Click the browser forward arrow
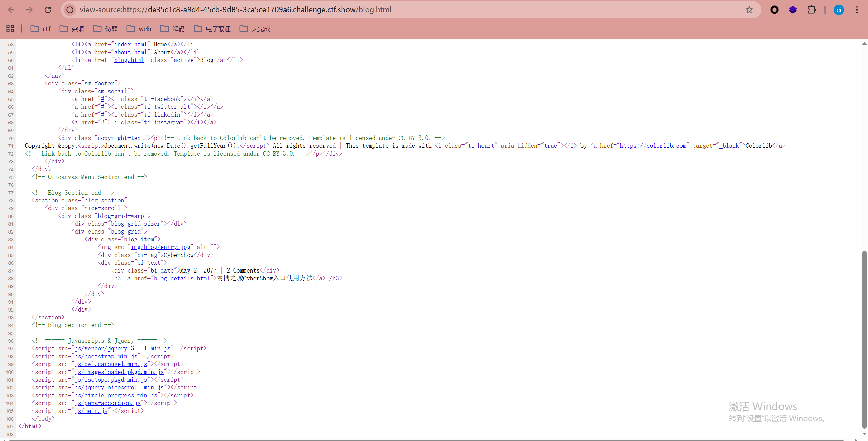The image size is (868, 441). tap(29, 10)
